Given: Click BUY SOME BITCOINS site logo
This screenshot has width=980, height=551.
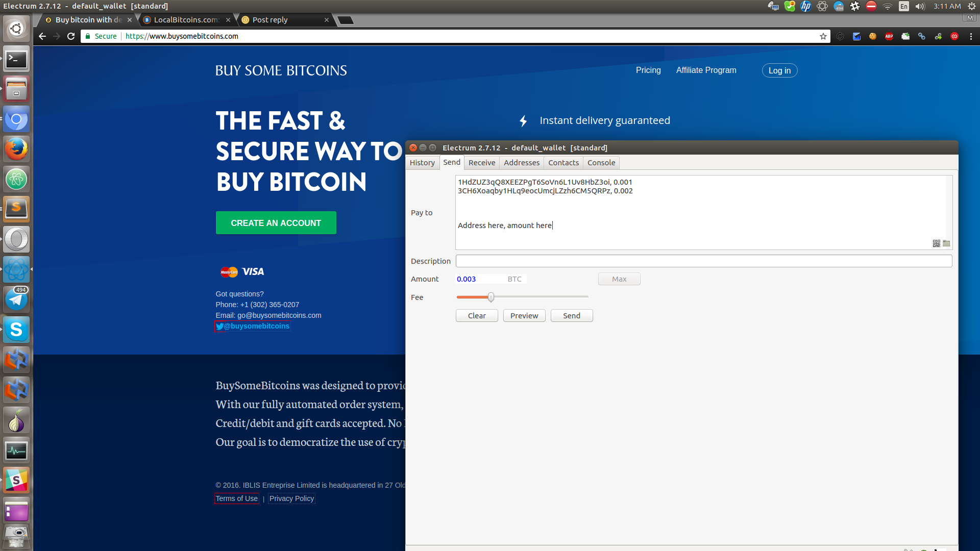Looking at the screenshot, I should [x=281, y=70].
